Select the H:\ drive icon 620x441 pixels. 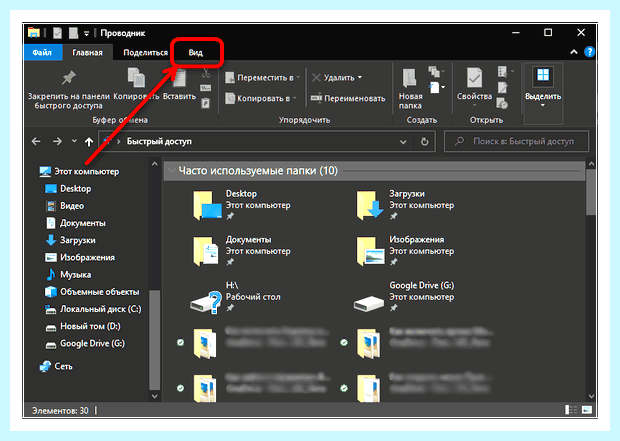(x=206, y=302)
